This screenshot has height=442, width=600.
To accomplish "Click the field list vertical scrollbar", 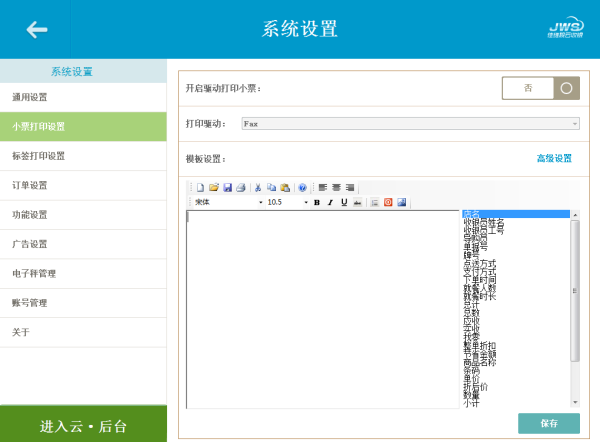I will tap(574, 300).
